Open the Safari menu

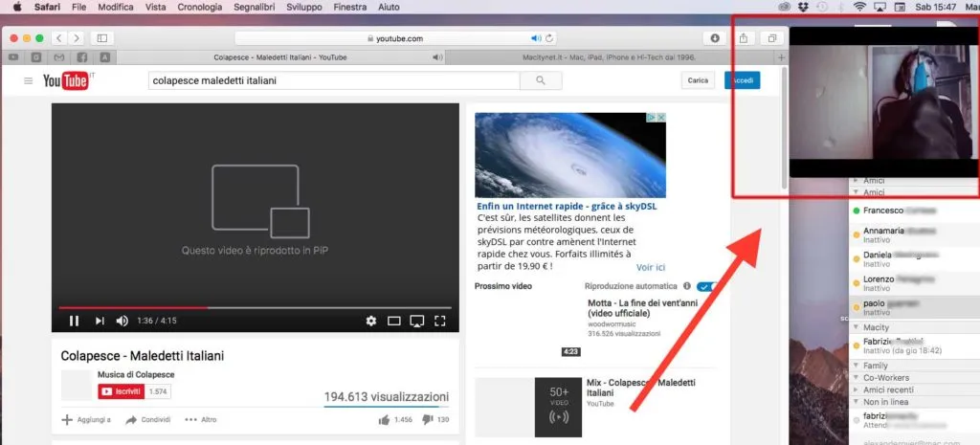click(x=47, y=7)
